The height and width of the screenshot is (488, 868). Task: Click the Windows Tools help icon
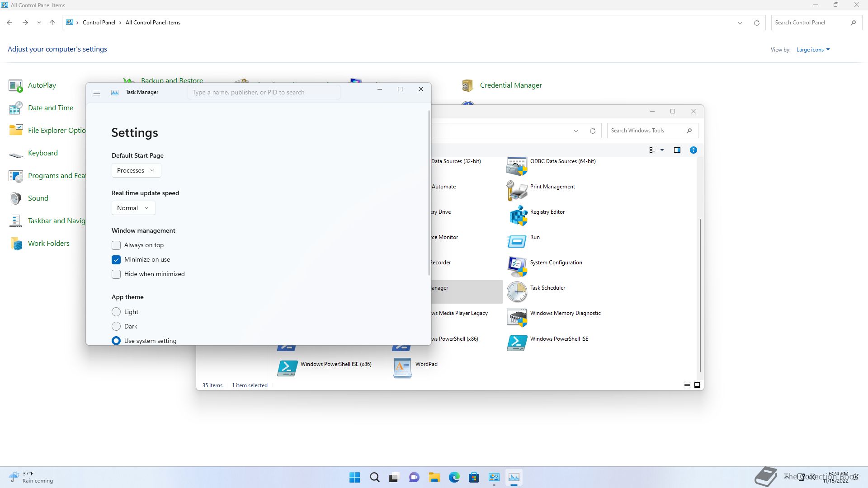(693, 150)
